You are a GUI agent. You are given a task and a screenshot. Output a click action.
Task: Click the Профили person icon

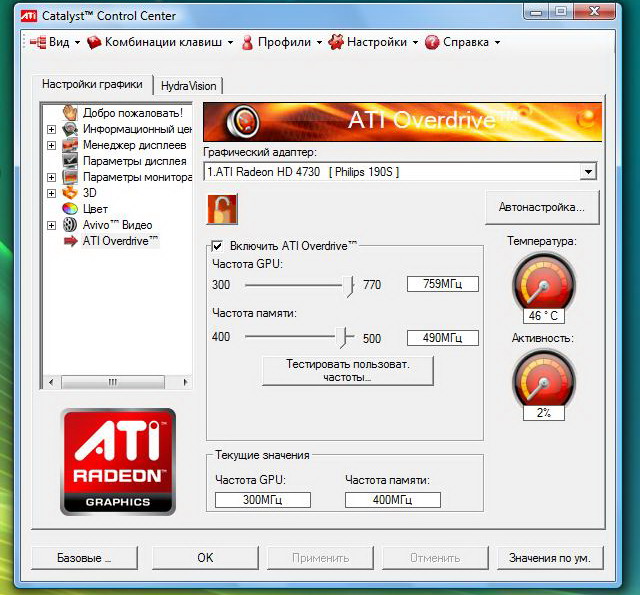pos(247,42)
